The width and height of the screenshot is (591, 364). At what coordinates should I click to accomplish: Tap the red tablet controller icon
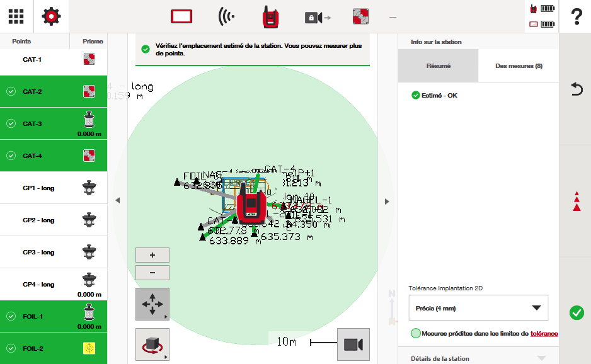(x=181, y=17)
